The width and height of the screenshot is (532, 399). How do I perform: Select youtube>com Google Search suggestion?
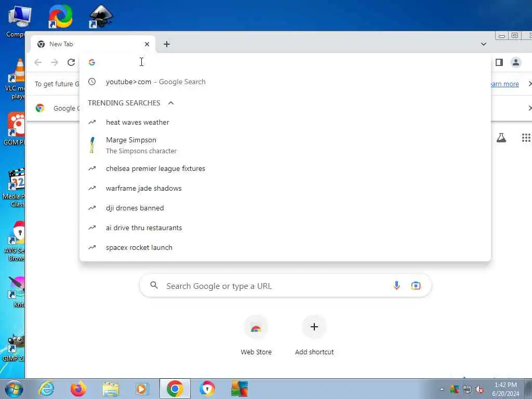[285, 82]
